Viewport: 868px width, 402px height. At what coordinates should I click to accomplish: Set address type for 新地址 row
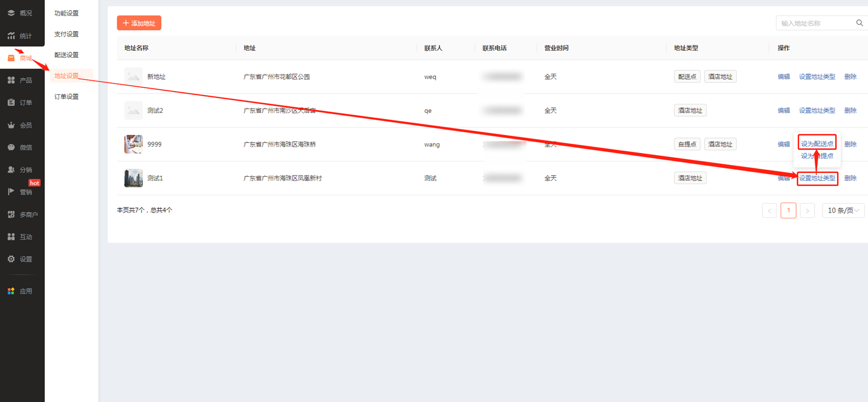(x=817, y=77)
